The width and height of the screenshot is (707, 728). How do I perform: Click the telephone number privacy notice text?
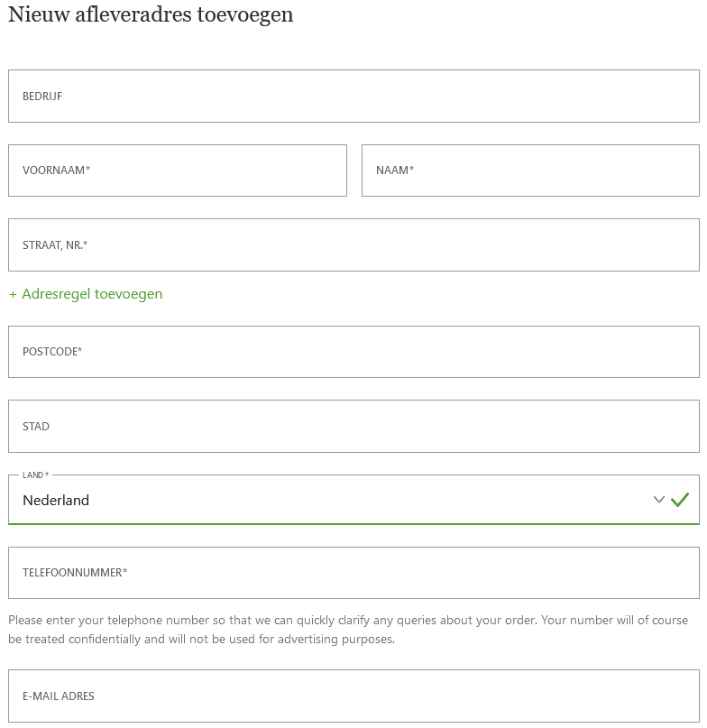[x=348, y=630]
